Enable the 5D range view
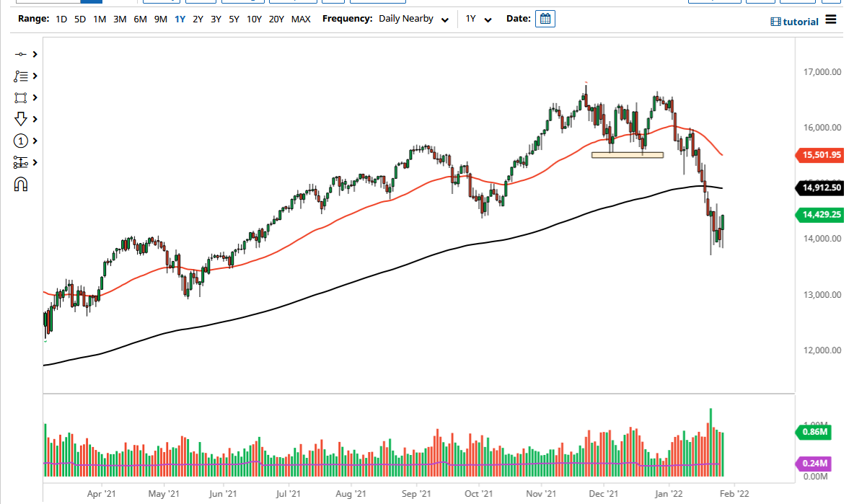The height and width of the screenshot is (504, 849). coord(79,19)
